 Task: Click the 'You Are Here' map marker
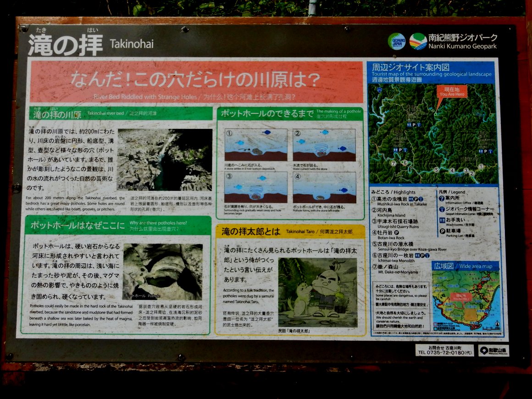click(451, 92)
